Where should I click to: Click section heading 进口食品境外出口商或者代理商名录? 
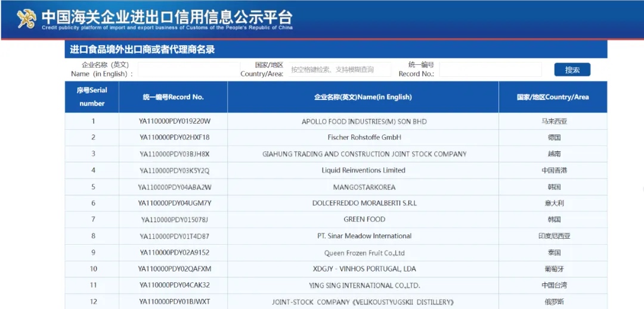click(x=143, y=50)
